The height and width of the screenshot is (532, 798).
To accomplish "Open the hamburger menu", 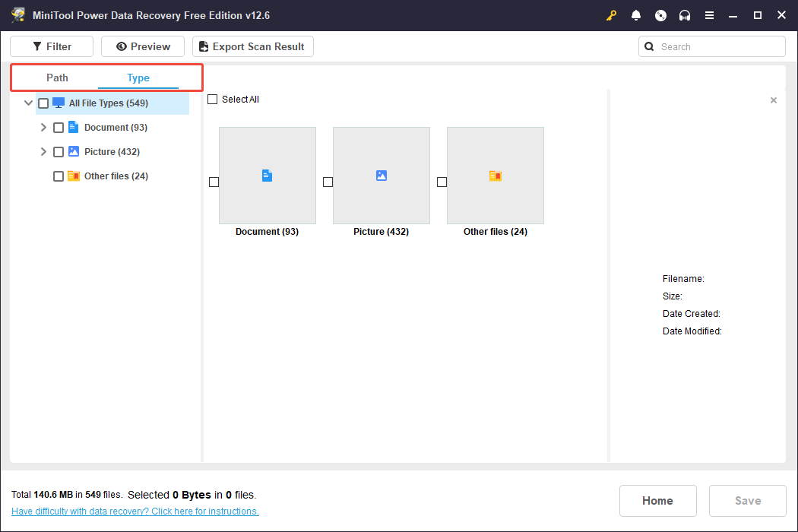I will click(709, 15).
